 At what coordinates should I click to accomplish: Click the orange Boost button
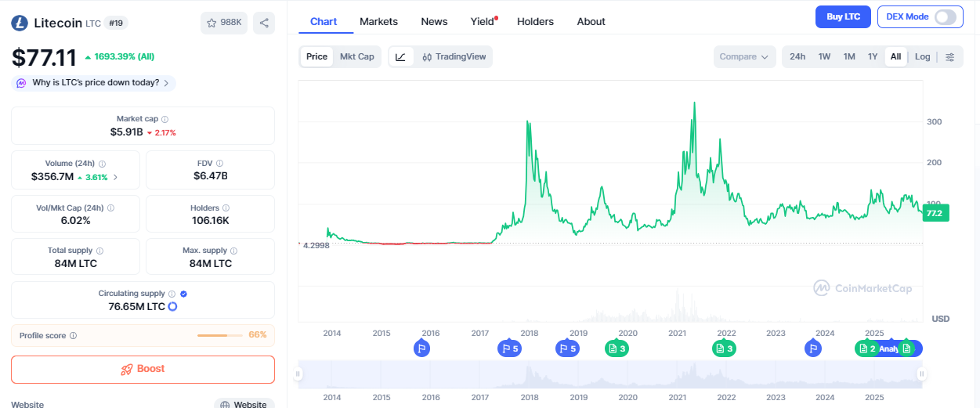pyautogui.click(x=143, y=369)
